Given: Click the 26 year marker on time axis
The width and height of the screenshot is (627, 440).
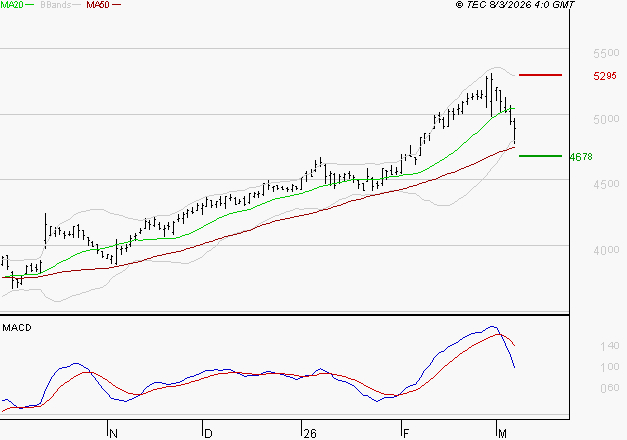Looking at the screenshot, I should pyautogui.click(x=310, y=434).
